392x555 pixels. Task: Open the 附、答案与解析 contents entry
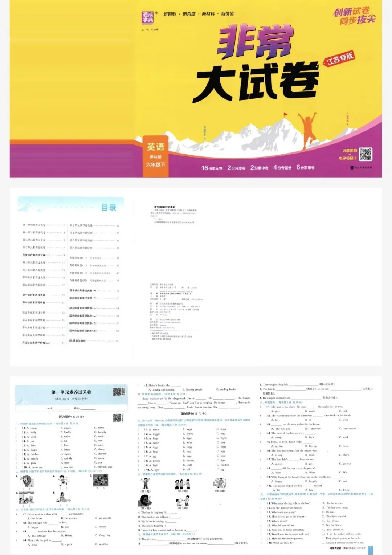[78, 340]
